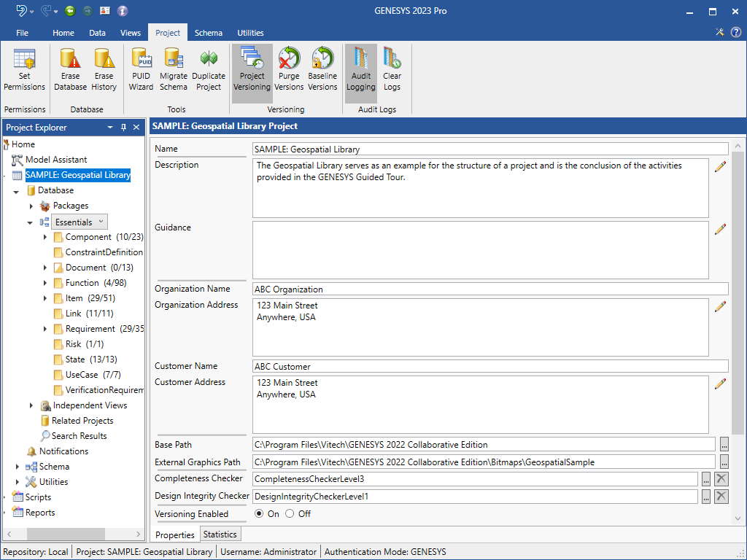Open Purge Versions tool

click(x=289, y=71)
